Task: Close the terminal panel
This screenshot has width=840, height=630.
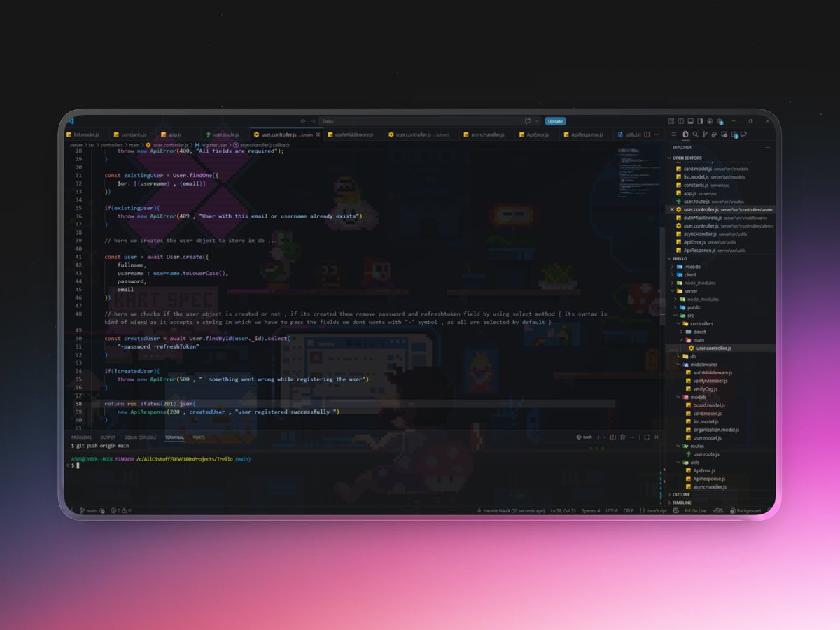Action: pos(657,437)
